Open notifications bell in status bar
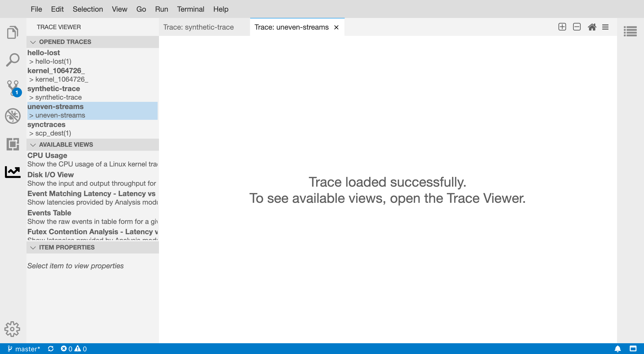644x354 pixels. coord(618,349)
